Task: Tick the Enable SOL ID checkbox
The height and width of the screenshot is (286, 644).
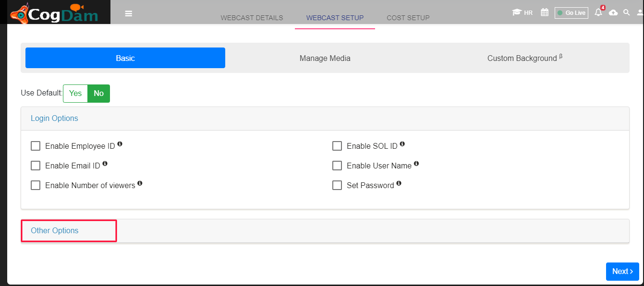Action: click(337, 146)
